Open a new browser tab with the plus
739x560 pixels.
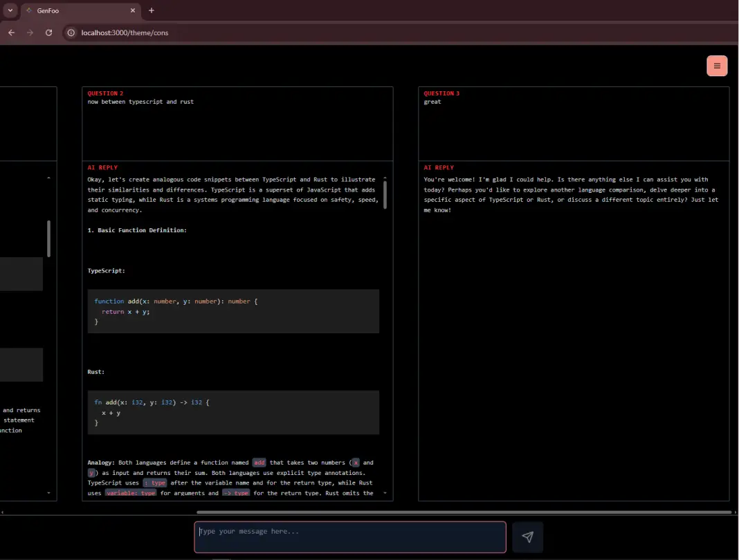(x=151, y=10)
